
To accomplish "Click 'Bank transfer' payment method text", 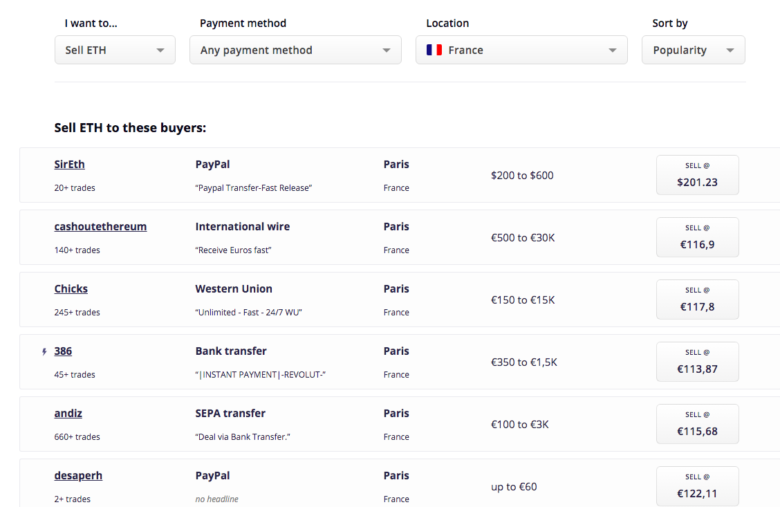I will pyautogui.click(x=231, y=351).
